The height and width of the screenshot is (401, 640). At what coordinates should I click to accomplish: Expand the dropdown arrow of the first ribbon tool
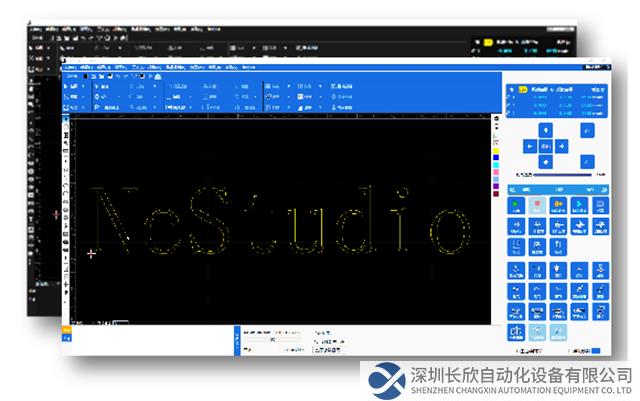pyautogui.click(x=85, y=87)
